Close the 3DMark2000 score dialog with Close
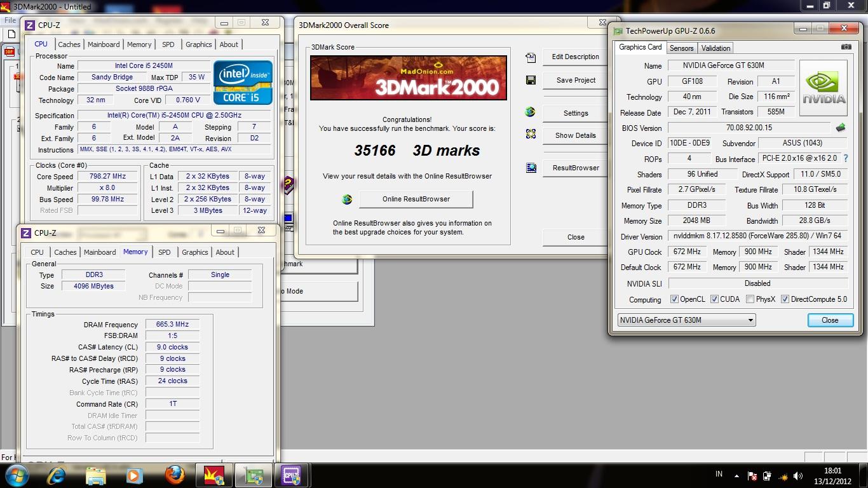This screenshot has height=488, width=868. click(x=576, y=237)
